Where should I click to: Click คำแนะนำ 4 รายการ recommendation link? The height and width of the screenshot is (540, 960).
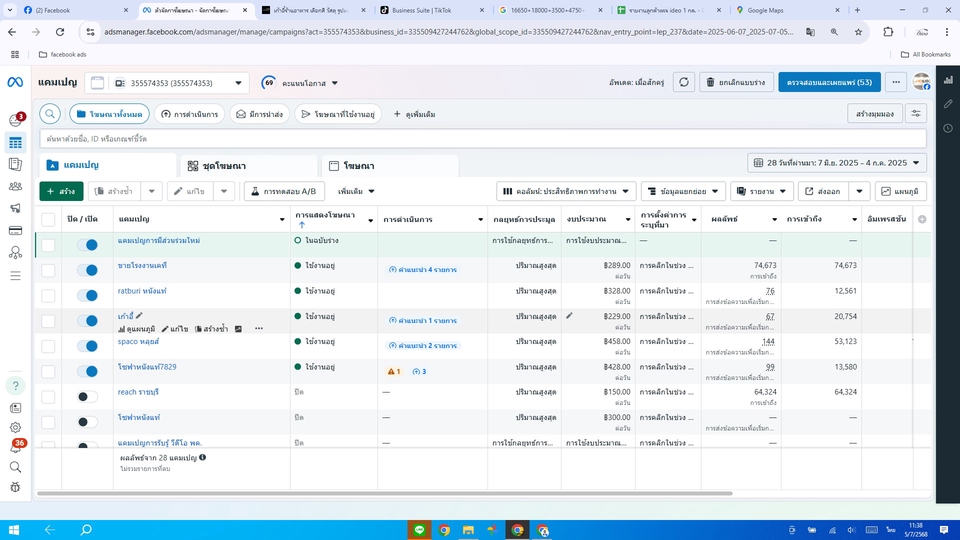[x=423, y=269]
